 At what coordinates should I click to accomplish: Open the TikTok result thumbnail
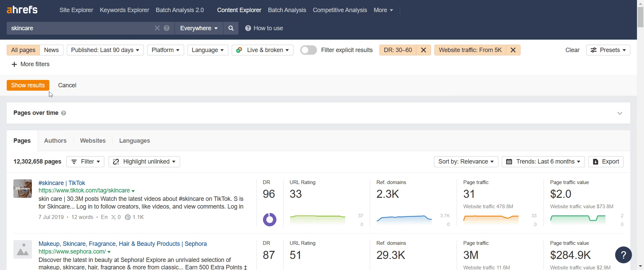[x=22, y=188]
